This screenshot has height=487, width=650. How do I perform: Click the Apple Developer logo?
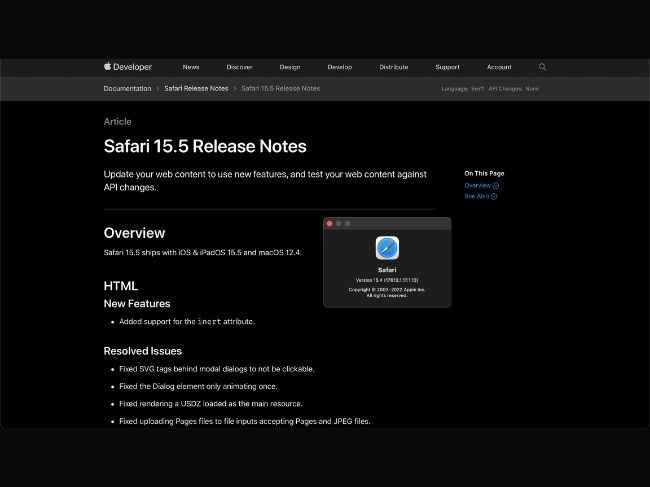[128, 67]
